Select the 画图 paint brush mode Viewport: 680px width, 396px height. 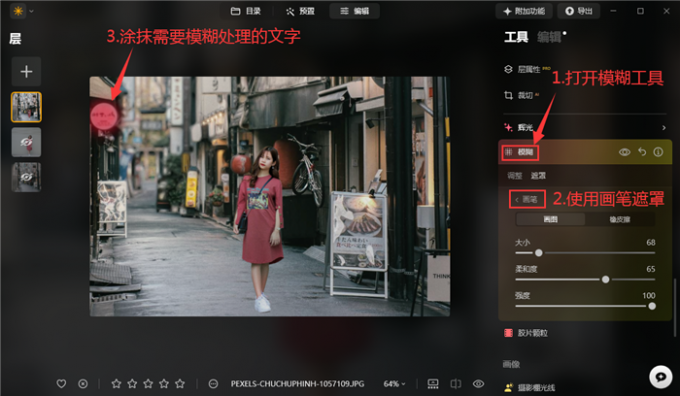[x=550, y=219]
